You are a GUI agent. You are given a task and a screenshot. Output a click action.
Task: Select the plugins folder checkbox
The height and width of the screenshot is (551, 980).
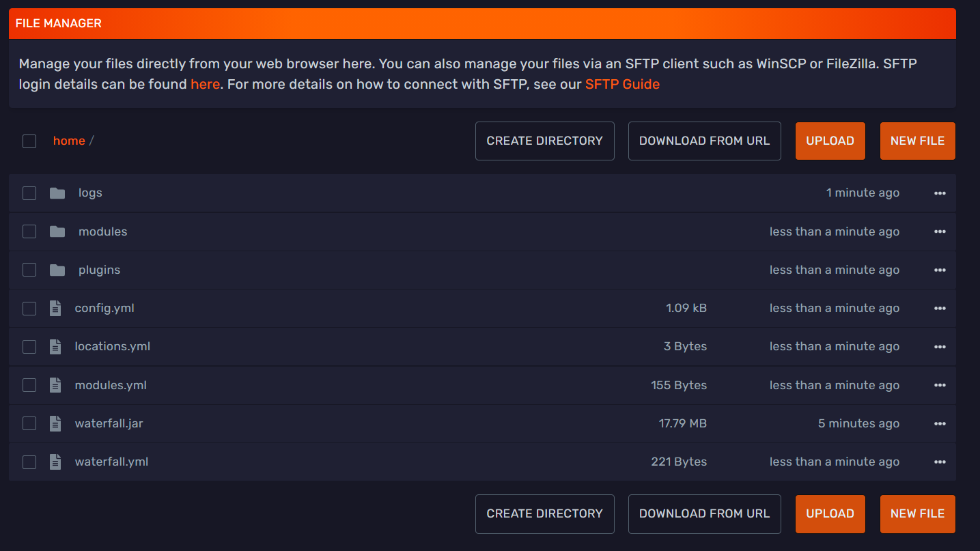coord(29,270)
